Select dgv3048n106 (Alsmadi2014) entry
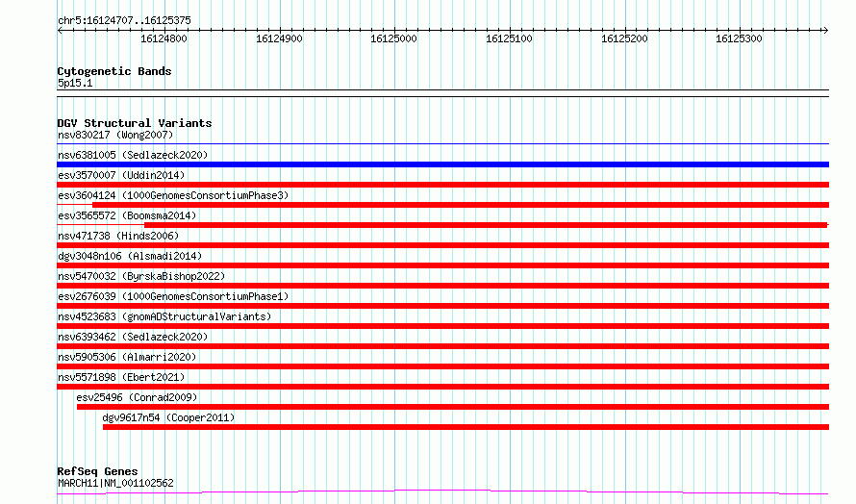The width and height of the screenshot is (856, 504). click(130, 256)
